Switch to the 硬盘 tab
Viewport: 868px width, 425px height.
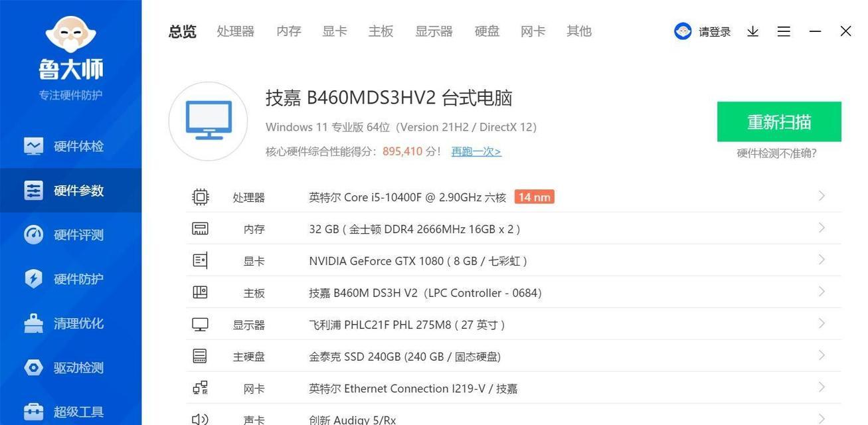(487, 31)
